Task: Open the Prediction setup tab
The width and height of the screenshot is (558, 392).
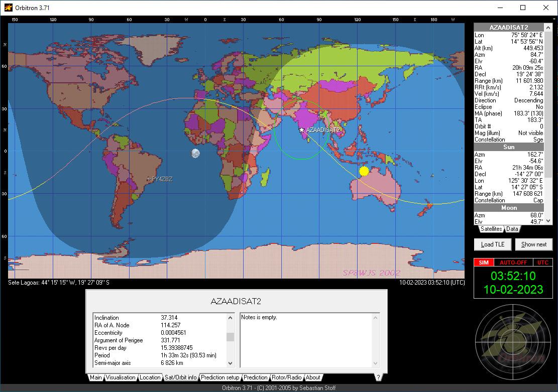Action: click(220, 377)
